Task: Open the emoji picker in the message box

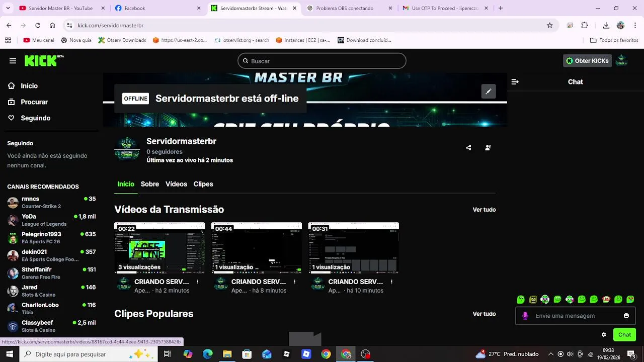Action: pyautogui.click(x=626, y=316)
